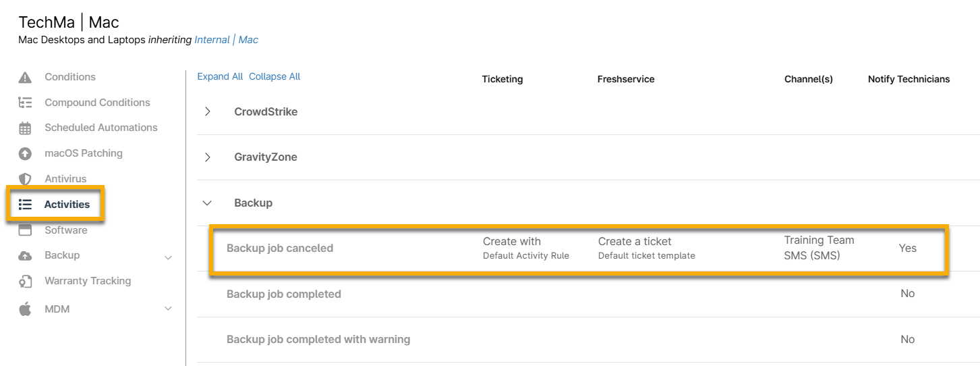Click the Backup cloud icon in sidebar
The width and height of the screenshot is (980, 366).
pyautogui.click(x=25, y=256)
